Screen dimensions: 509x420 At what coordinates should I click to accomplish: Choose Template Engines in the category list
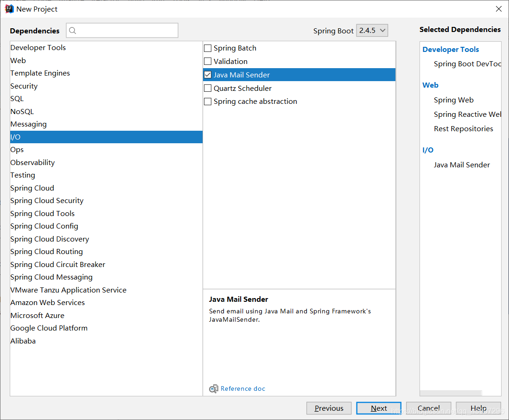(106, 73)
